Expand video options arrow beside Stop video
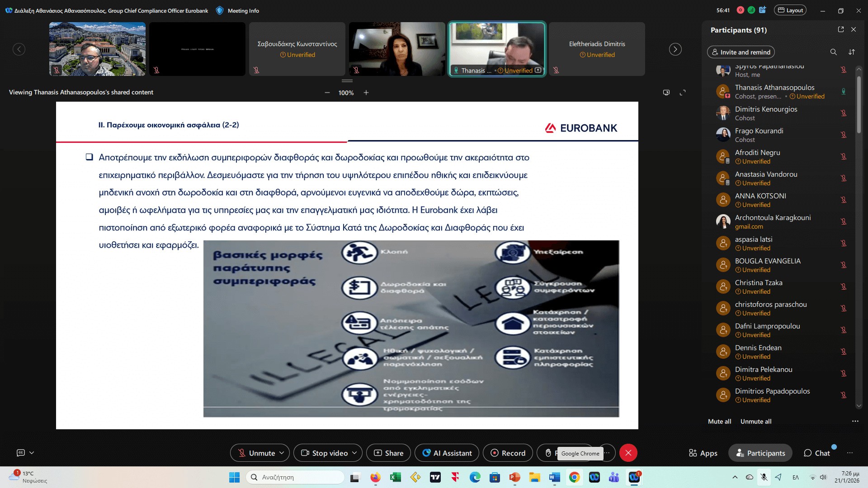The image size is (868, 488). [355, 453]
